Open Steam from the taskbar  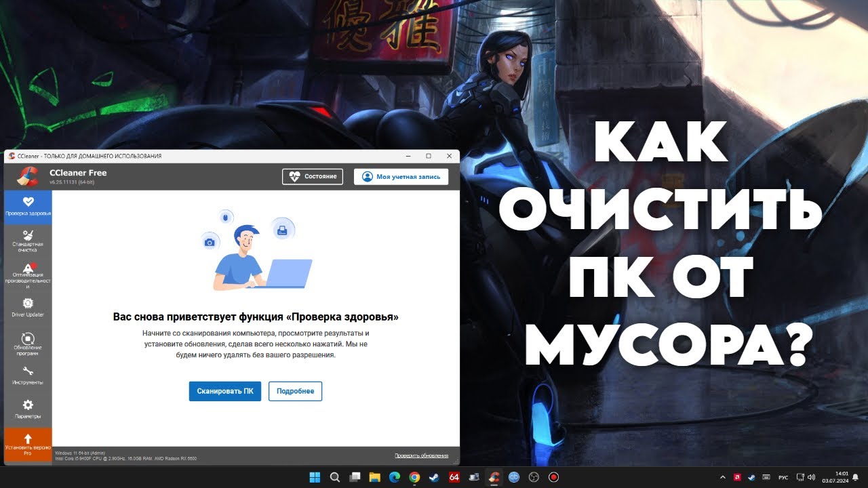click(434, 477)
